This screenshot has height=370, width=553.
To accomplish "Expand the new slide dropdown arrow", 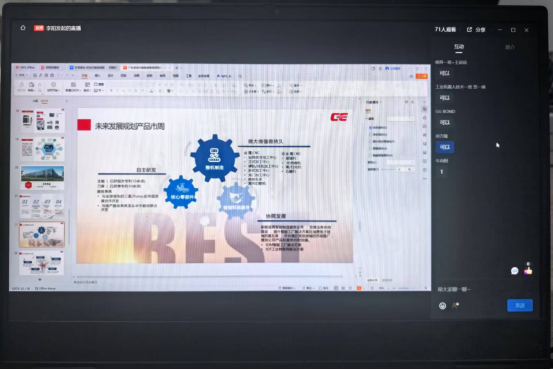I will pos(80,91).
